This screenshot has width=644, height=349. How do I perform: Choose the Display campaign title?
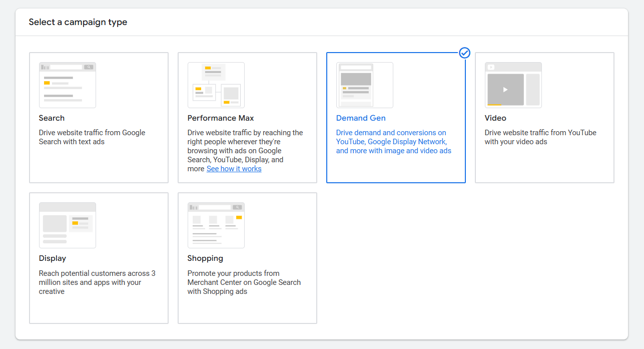click(53, 258)
